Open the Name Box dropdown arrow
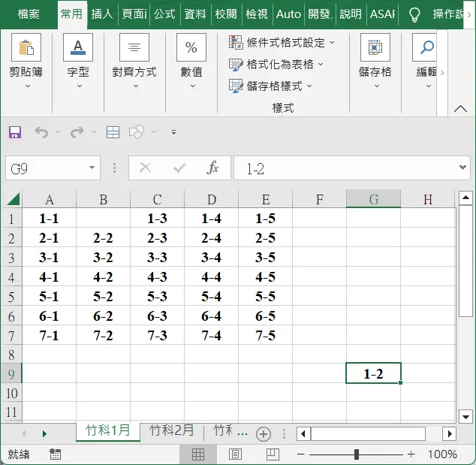Viewport: 476px width, 465px height. 93,168
